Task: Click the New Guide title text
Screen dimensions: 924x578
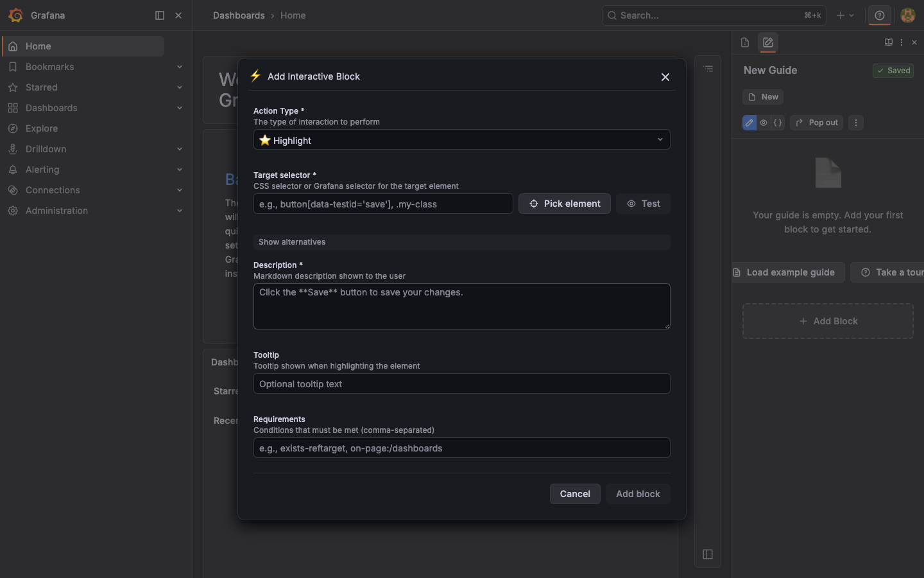Action: (x=770, y=70)
